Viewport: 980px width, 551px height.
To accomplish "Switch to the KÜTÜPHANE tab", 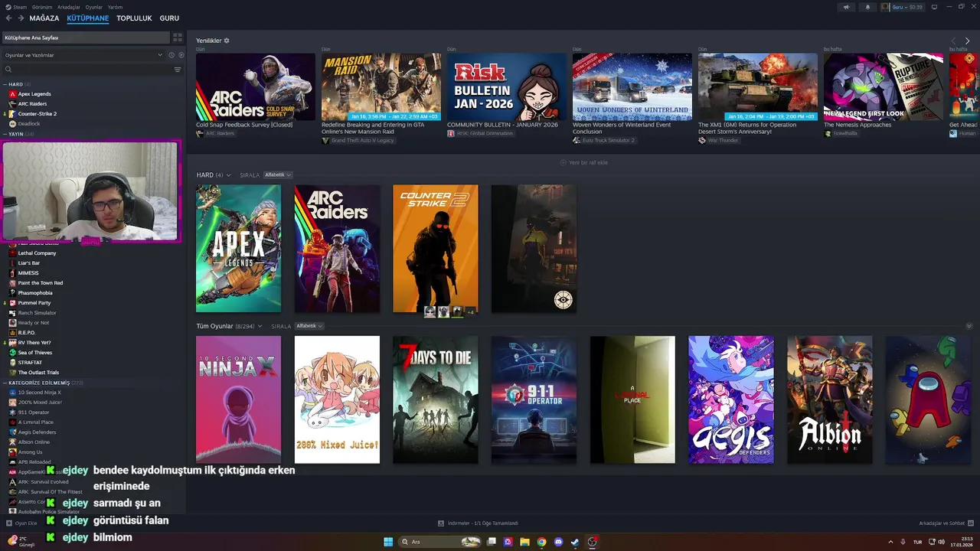I will coord(88,18).
